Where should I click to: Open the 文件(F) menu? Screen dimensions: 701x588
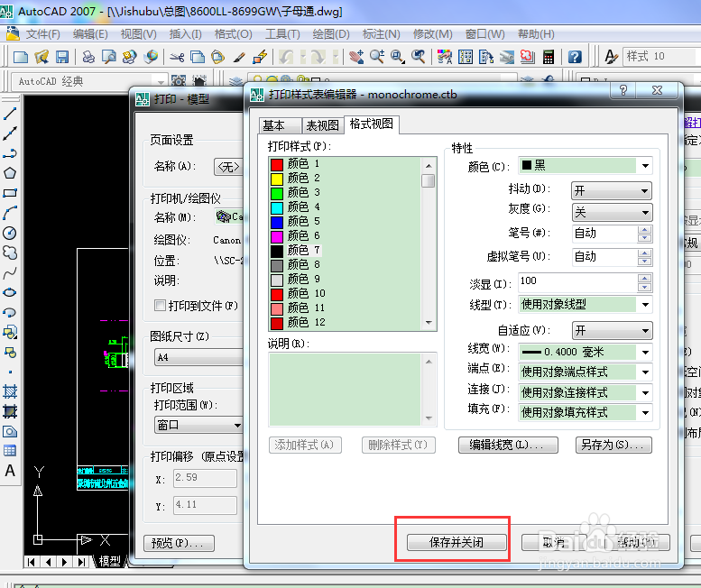[42, 34]
